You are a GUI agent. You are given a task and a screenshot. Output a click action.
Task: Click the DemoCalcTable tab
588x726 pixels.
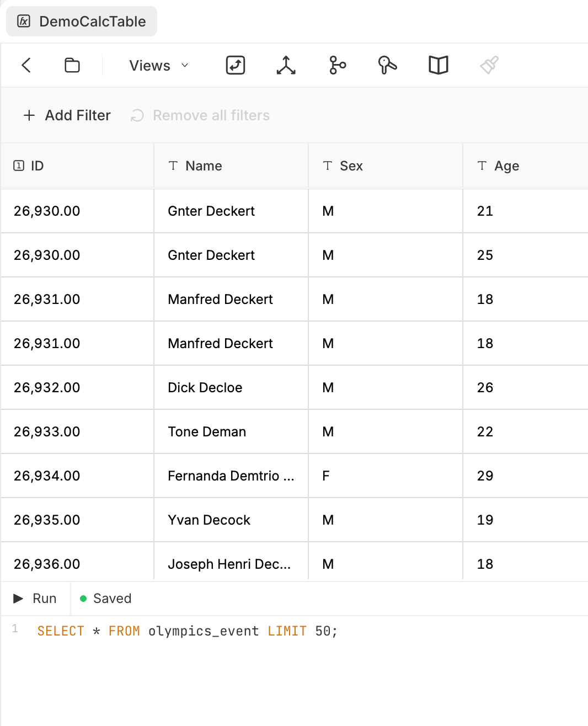click(82, 22)
